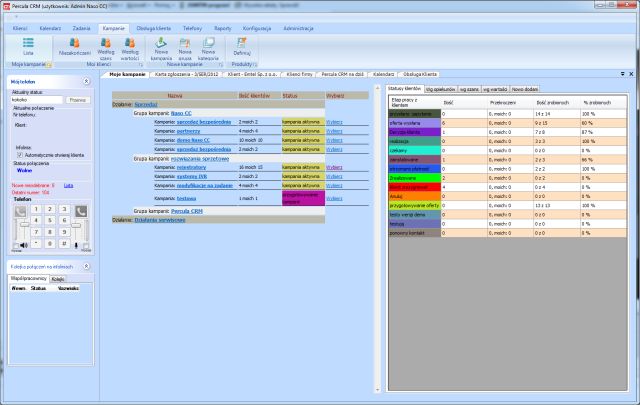The height and width of the screenshot is (405, 640).
Task: Switch to the Kalendarz document tab
Action: pos(383,74)
